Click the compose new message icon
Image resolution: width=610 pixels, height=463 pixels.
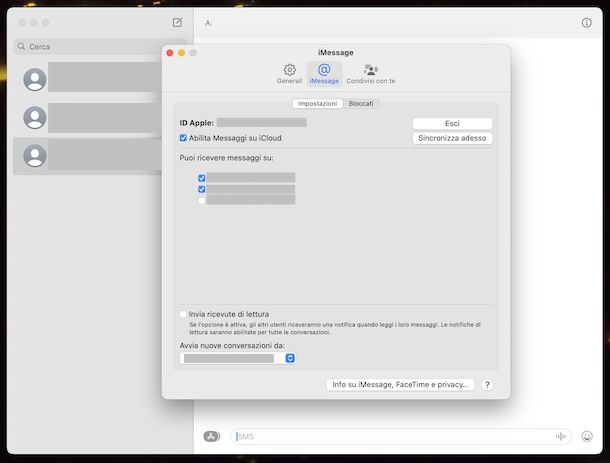coord(177,23)
